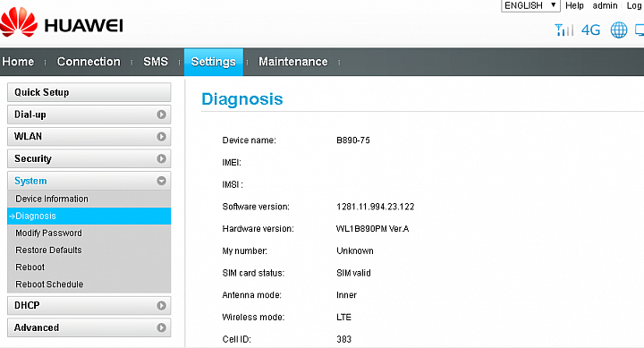Click the WLAN sidebar label
The width and height of the screenshot is (644, 348).
[28, 136]
